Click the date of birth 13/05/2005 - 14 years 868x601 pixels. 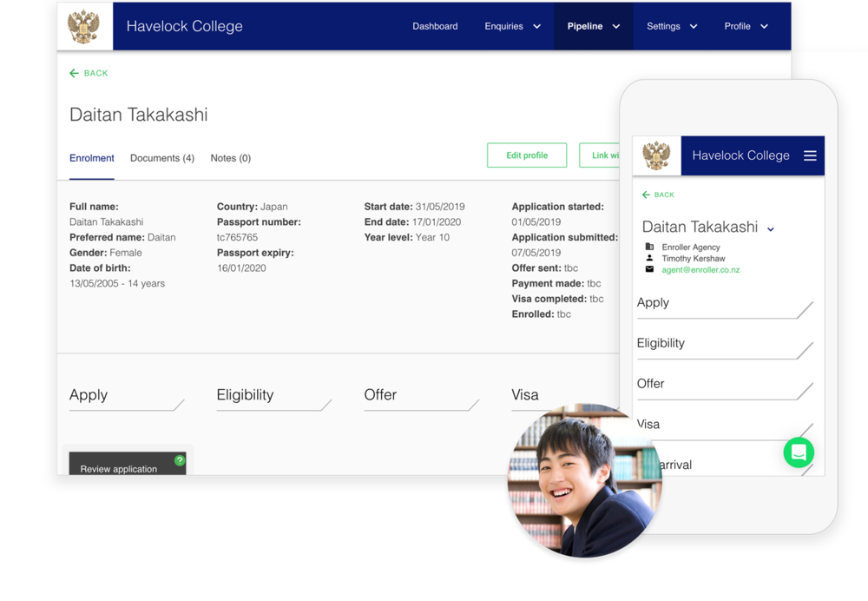pos(117,284)
